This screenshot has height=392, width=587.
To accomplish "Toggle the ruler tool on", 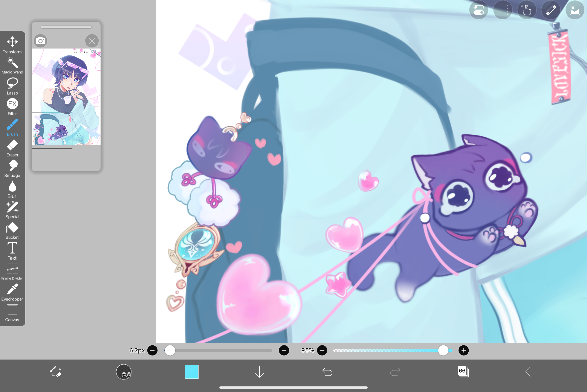I will pyautogui.click(x=550, y=10).
